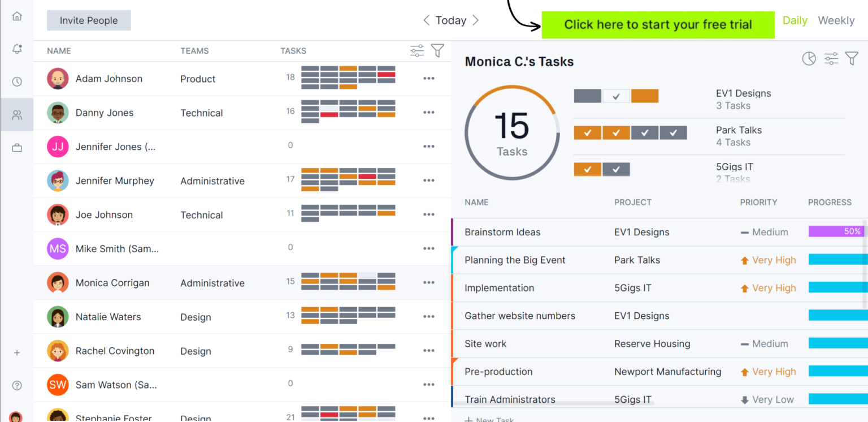Open the Projects briefcase icon
This screenshot has height=422, width=868.
click(17, 147)
